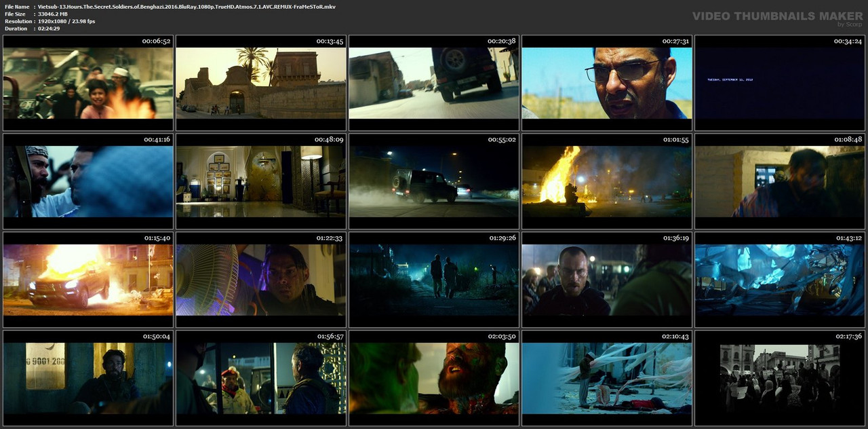
Task: Select the thumbnail stamped 01:56:57
Action: (261, 378)
